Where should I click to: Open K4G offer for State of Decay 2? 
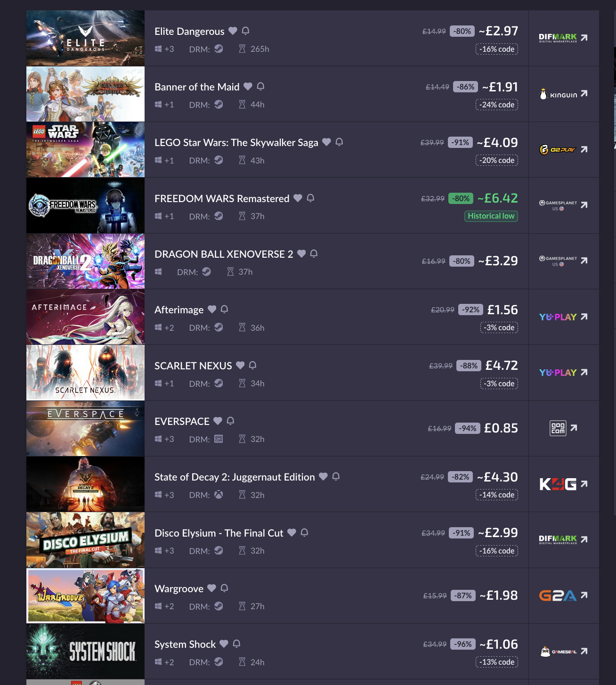(x=563, y=484)
